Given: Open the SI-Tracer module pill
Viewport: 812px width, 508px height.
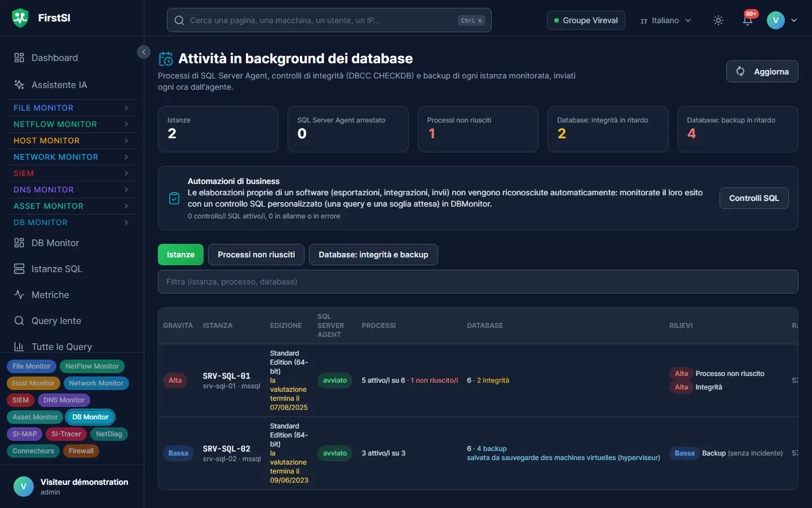Looking at the screenshot, I should click(x=66, y=434).
